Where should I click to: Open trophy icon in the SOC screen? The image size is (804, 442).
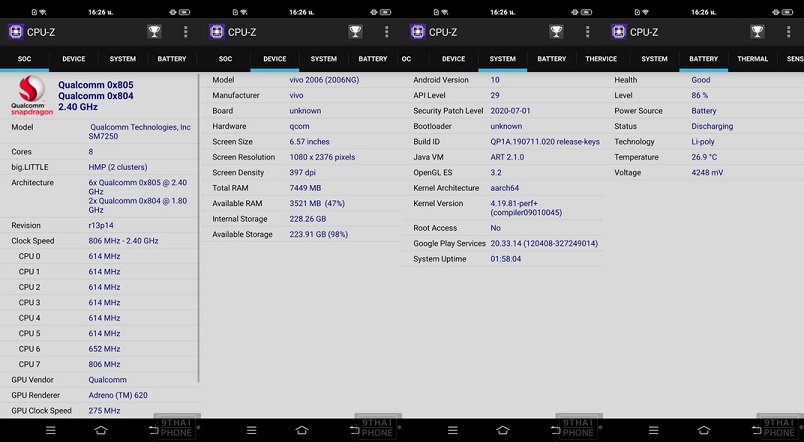tap(154, 32)
